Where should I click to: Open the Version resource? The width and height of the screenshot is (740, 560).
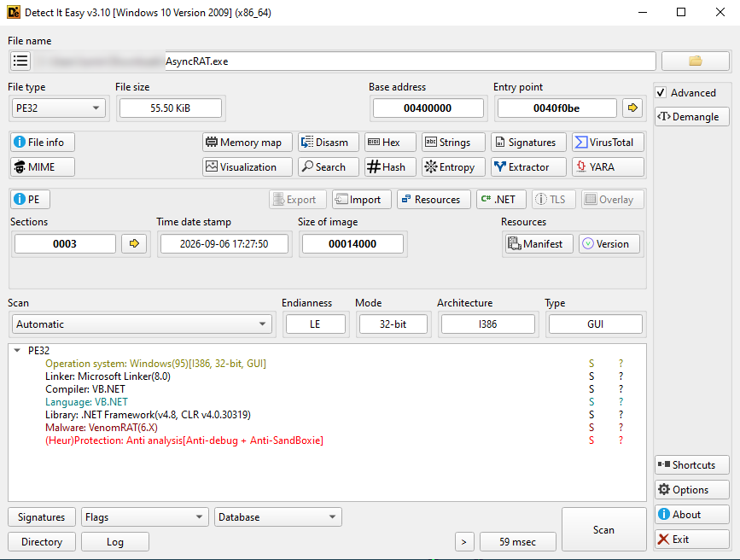pos(609,243)
